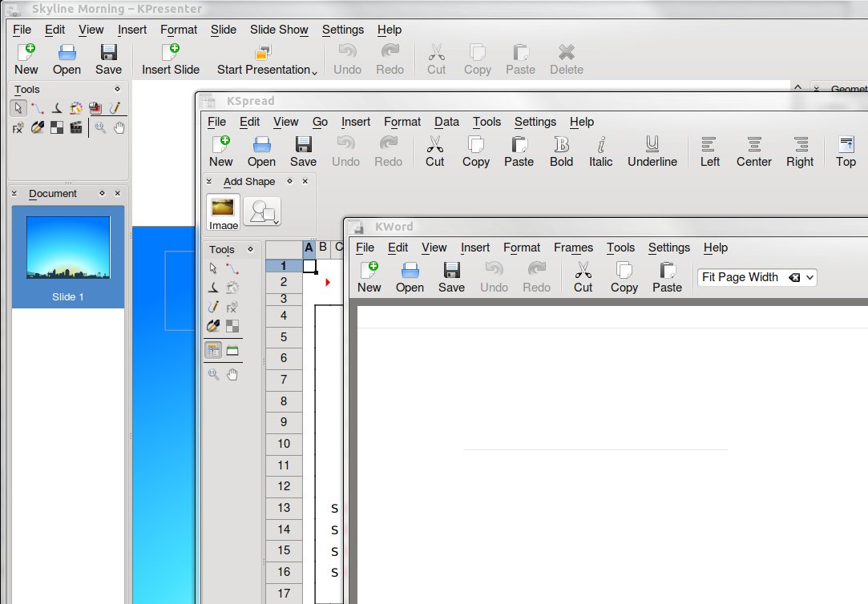Click Insert Slide in KPresenter toolbar
868x604 pixels.
point(171,60)
